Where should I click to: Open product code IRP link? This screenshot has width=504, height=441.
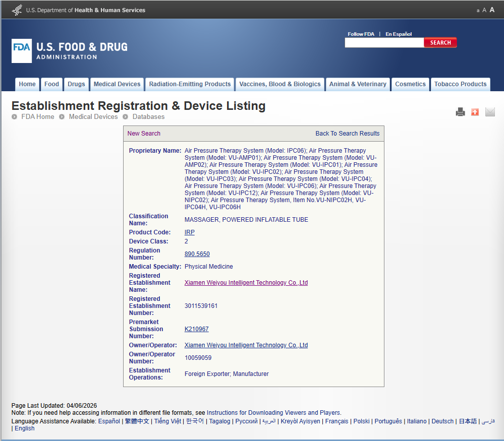(190, 232)
